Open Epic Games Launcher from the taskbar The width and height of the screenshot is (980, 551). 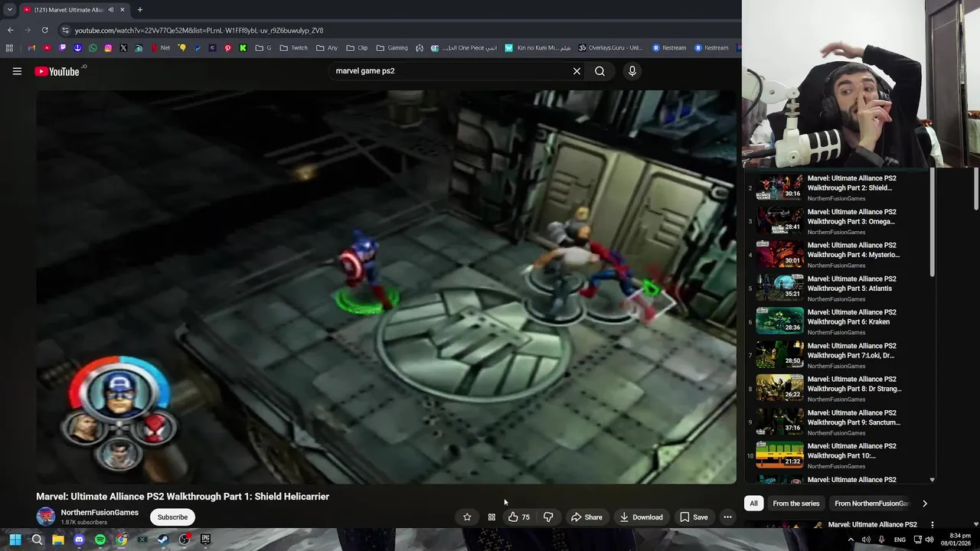pyautogui.click(x=205, y=540)
